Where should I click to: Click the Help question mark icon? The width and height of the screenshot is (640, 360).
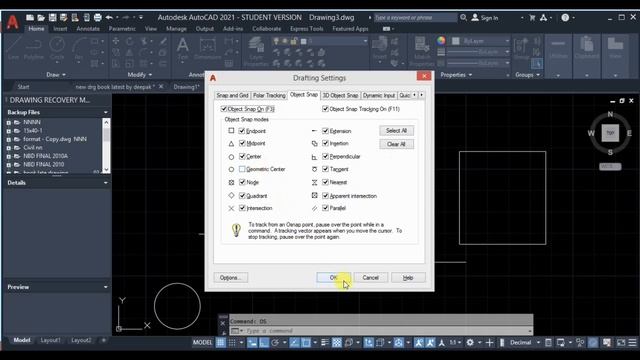(x=565, y=18)
